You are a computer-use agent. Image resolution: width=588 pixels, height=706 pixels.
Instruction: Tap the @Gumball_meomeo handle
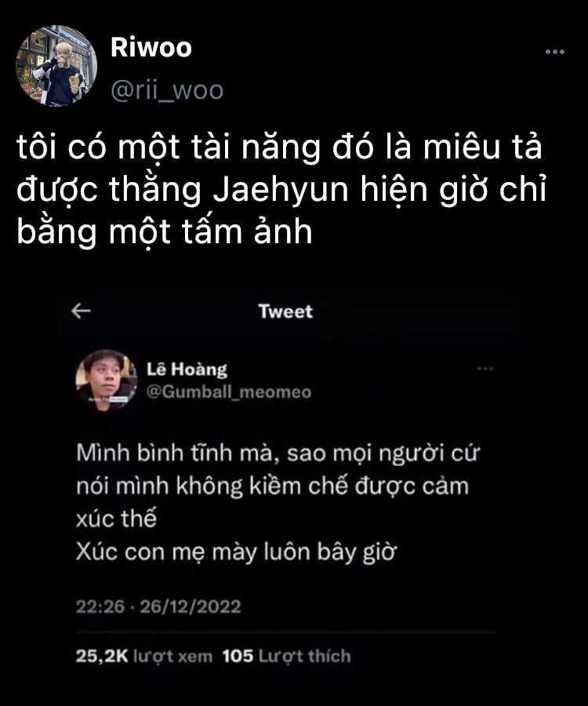(x=229, y=392)
